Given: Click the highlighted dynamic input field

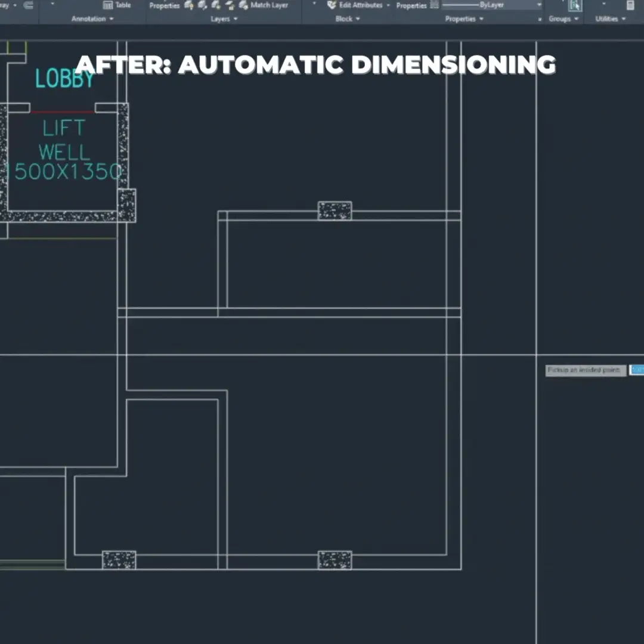Looking at the screenshot, I should coord(637,370).
